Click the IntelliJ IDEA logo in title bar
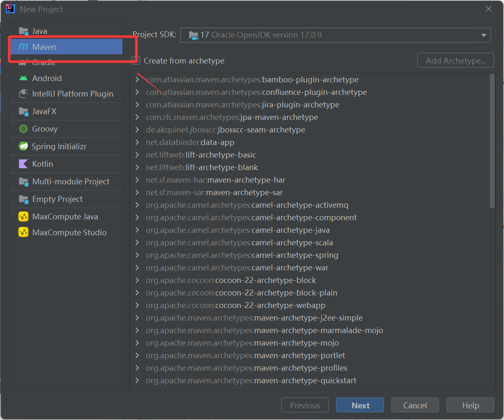This screenshot has height=420, width=504. click(10, 9)
